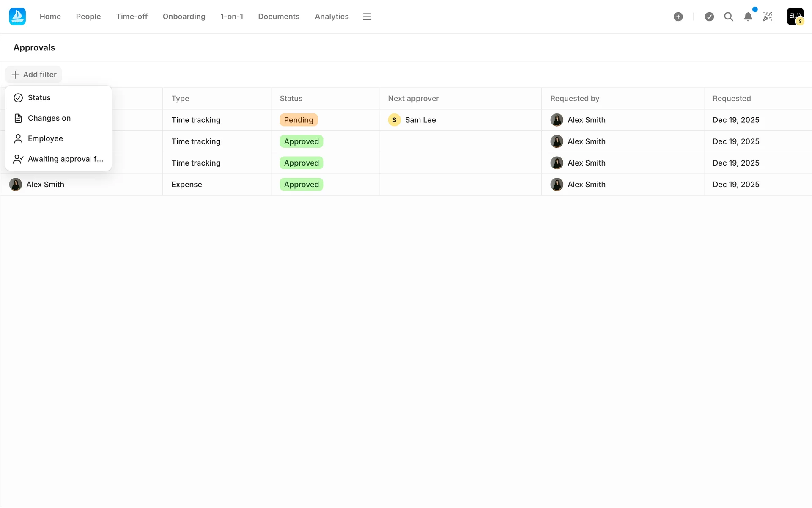This screenshot has height=508, width=812.
Task: Open the checkmark tasks icon
Action: click(x=709, y=17)
